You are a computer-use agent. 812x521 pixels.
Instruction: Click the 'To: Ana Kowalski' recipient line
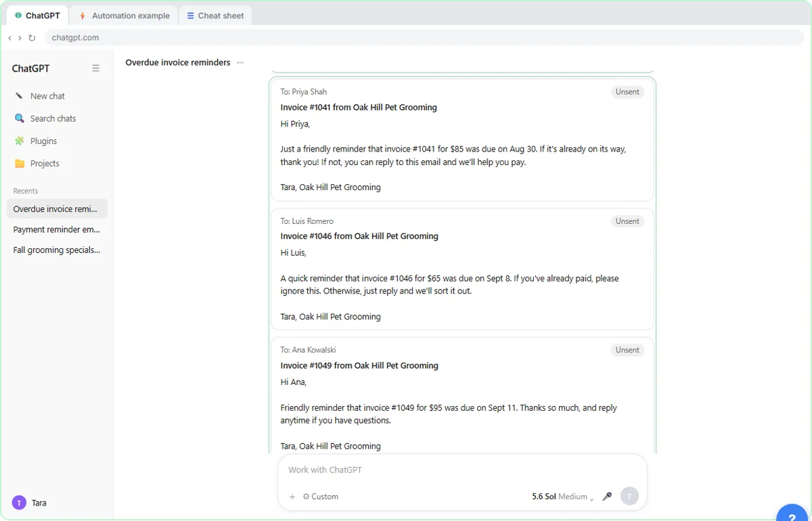(309, 350)
